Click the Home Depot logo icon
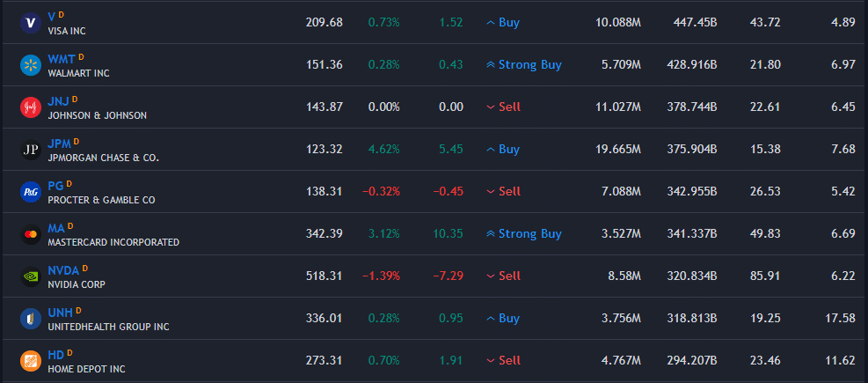Screen dimensions: 868x383 (31, 361)
